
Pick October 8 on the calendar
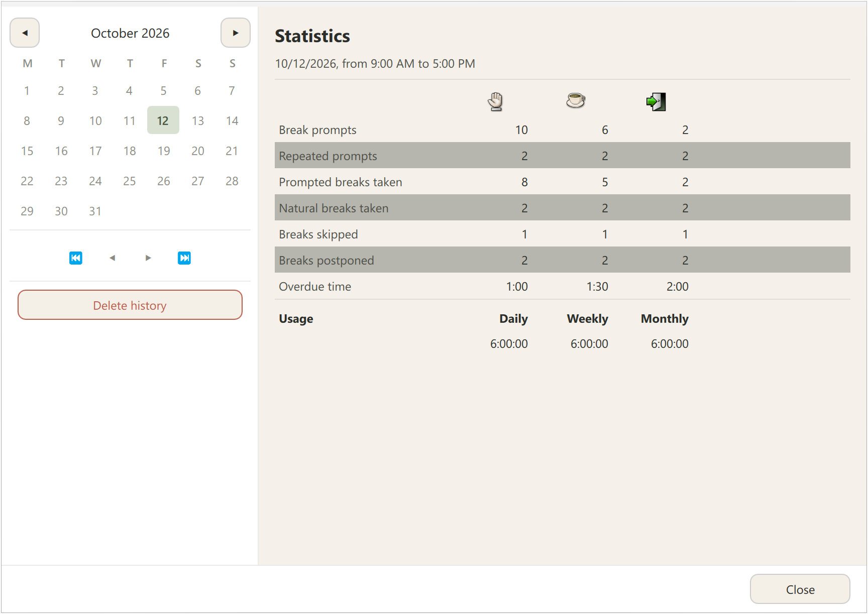point(27,121)
